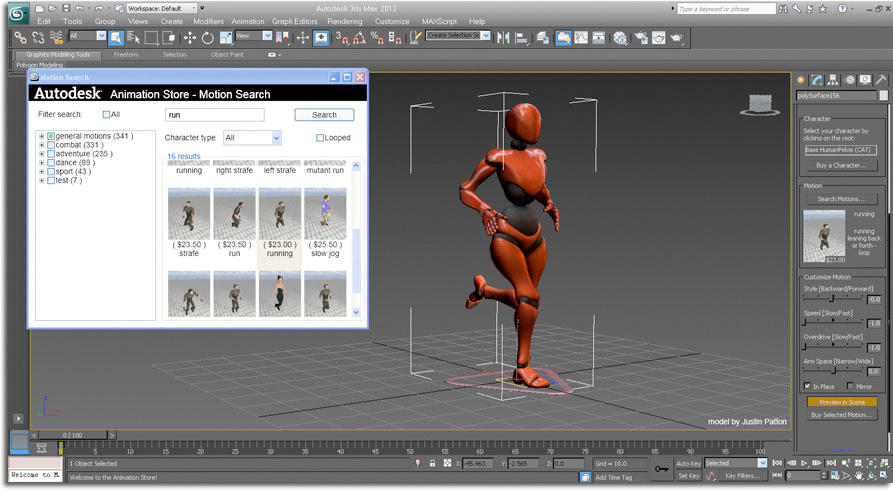Click the Preview in Scene button
Image resolution: width=893 pixels, height=490 pixels.
point(841,401)
